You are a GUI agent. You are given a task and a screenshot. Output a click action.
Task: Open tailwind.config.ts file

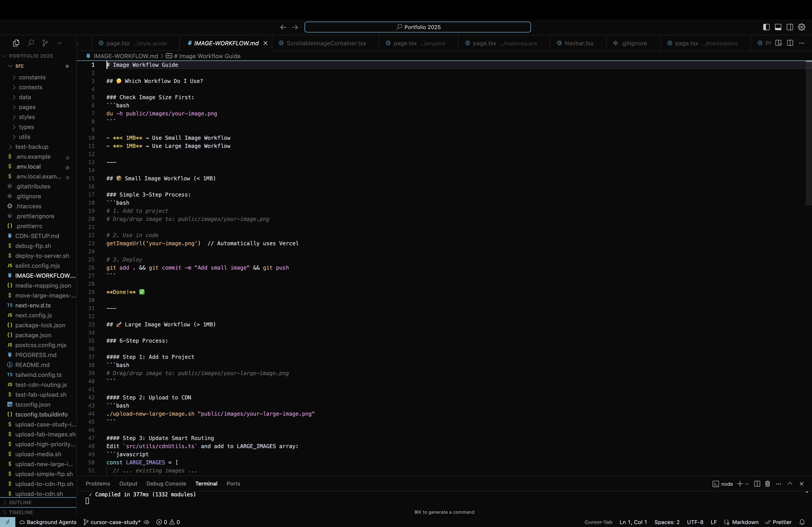coord(38,375)
